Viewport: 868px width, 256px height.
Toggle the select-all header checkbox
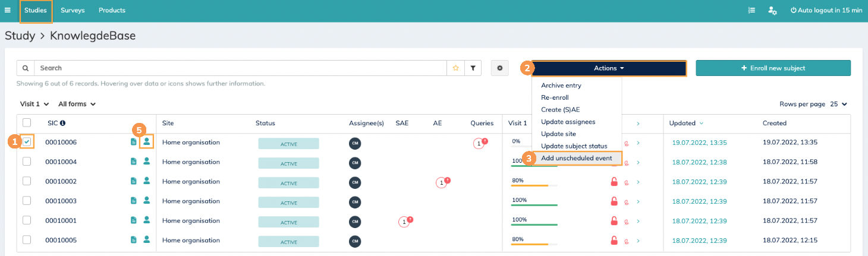(x=27, y=122)
